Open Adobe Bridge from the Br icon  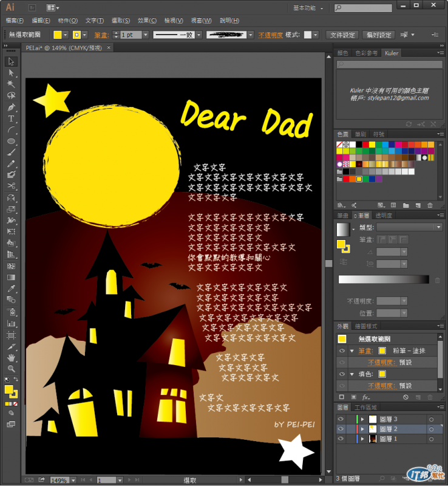pyautogui.click(x=32, y=7)
